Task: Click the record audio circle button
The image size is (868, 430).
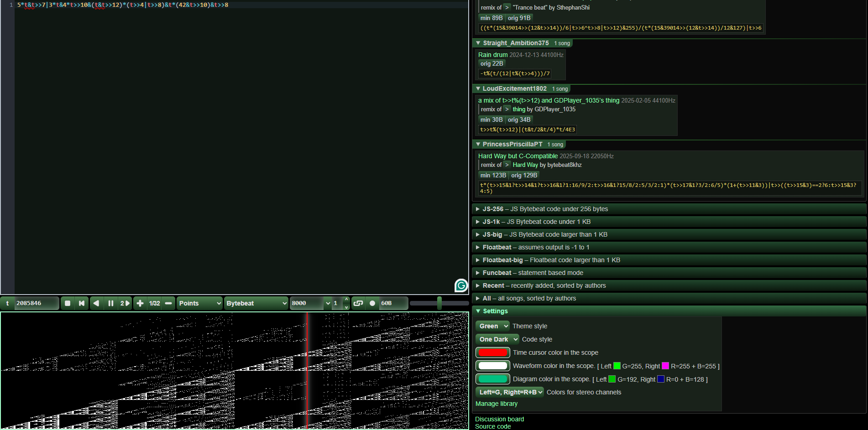Action: tap(372, 303)
